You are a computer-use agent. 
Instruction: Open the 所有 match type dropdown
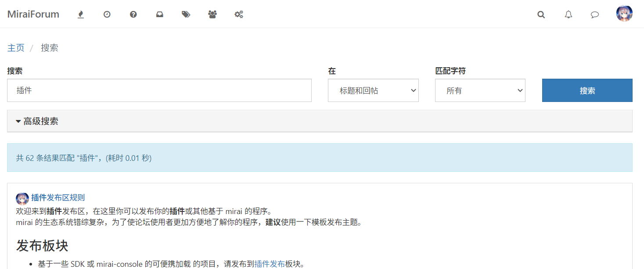480,91
